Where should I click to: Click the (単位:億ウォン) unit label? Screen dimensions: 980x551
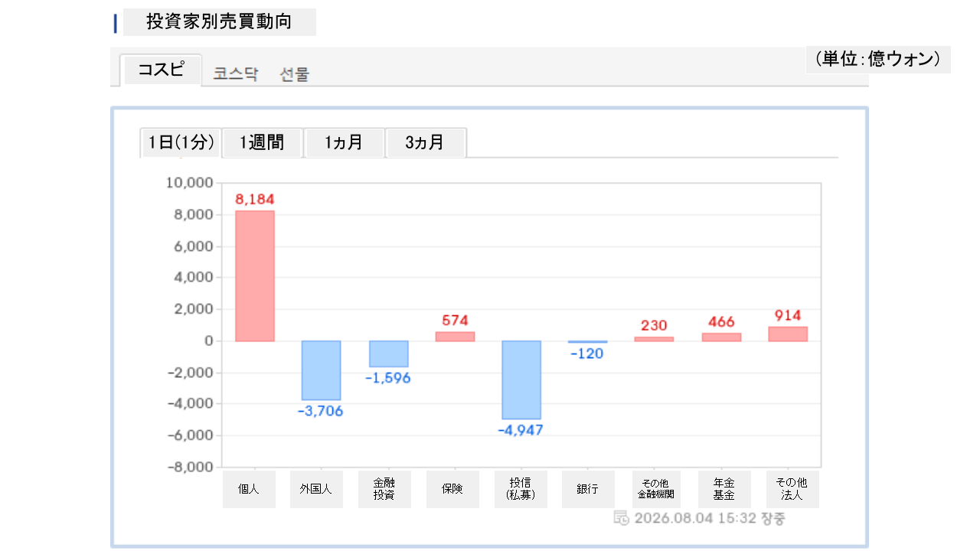(878, 59)
